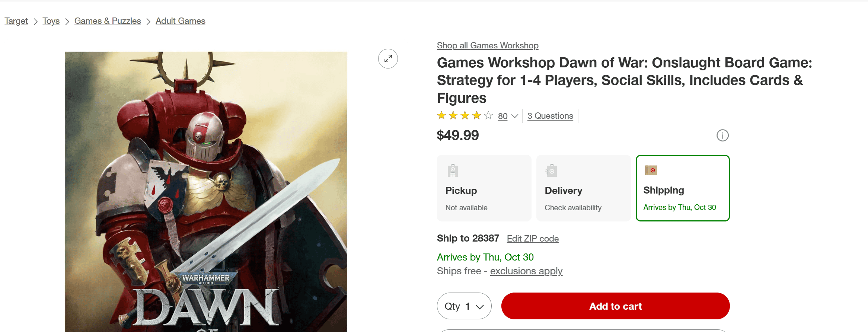This screenshot has width=868, height=332.
Task: Open Shop all Games Workshop link
Action: click(x=488, y=45)
